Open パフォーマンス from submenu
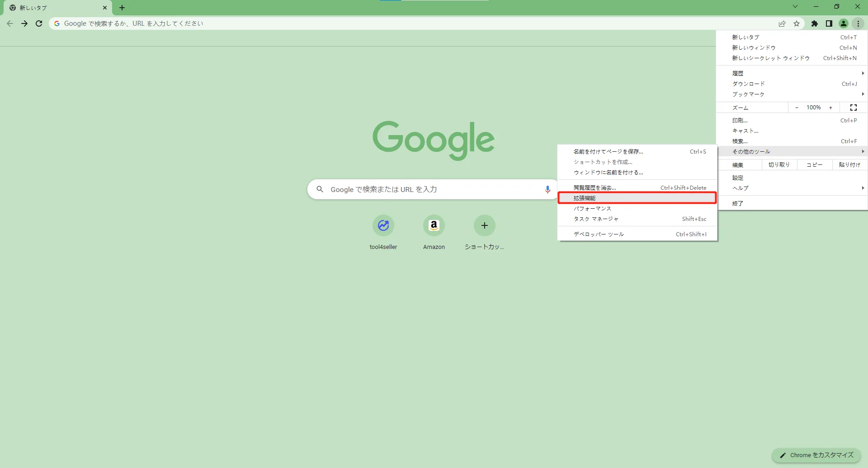Viewport: 868px width, 468px height. click(637, 208)
